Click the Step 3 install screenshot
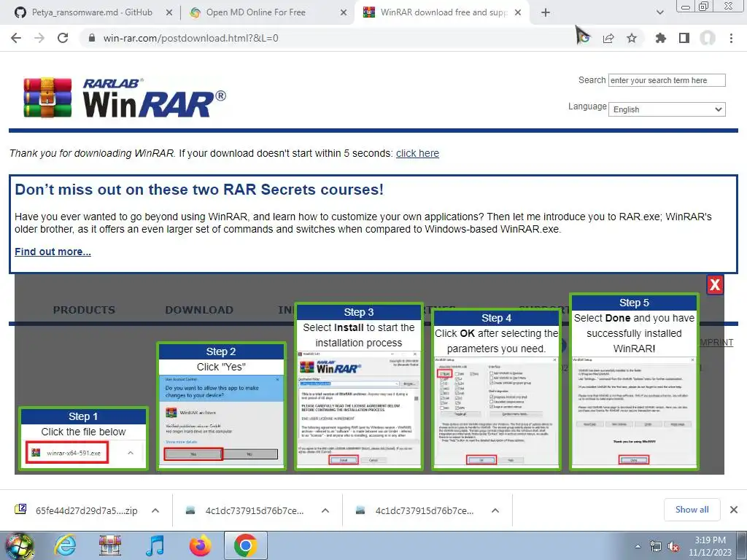This screenshot has width=747, height=560. pyautogui.click(x=358, y=408)
